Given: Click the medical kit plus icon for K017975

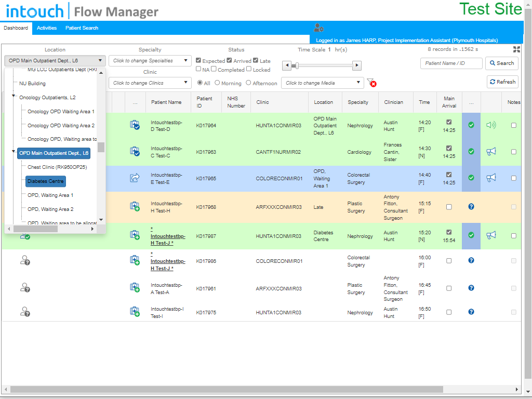Looking at the screenshot, I should tap(135, 312).
